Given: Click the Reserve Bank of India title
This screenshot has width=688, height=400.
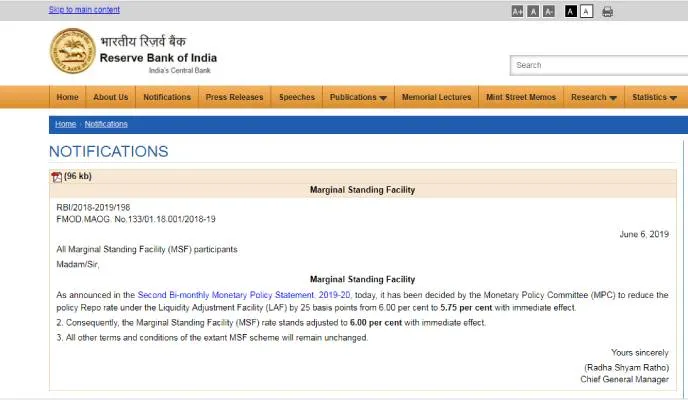Looking at the screenshot, I should 158,58.
